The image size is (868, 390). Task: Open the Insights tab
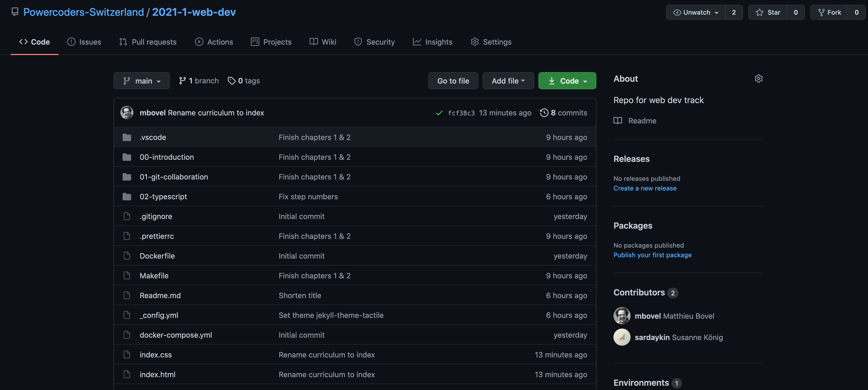(433, 42)
